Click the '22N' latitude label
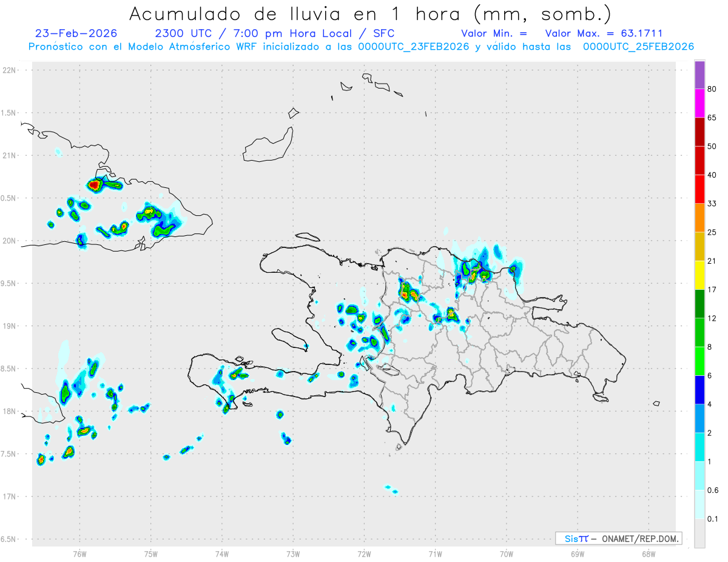Image resolution: width=728 pixels, height=562 pixels. click(x=9, y=70)
